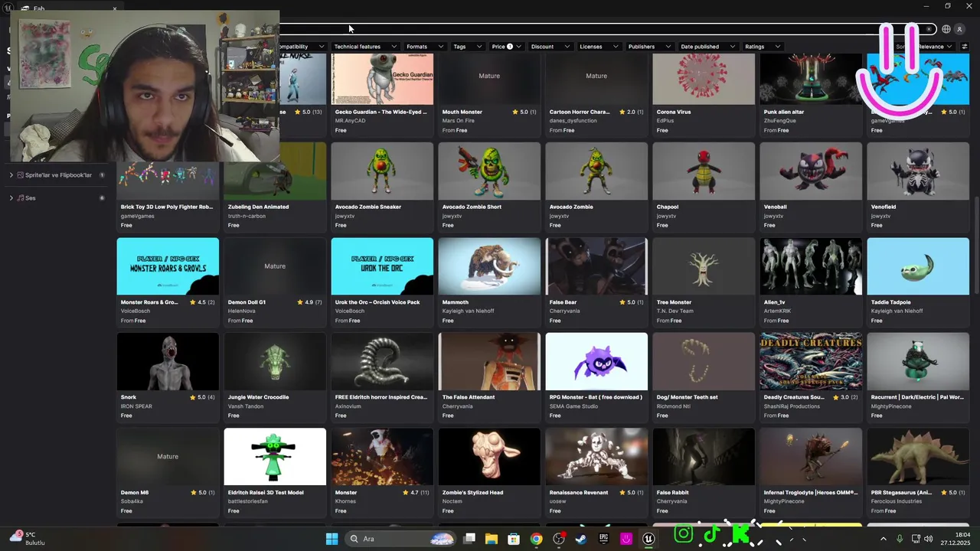Open the Technical features filter dropdown
This screenshot has height=551, width=980.
(x=365, y=47)
